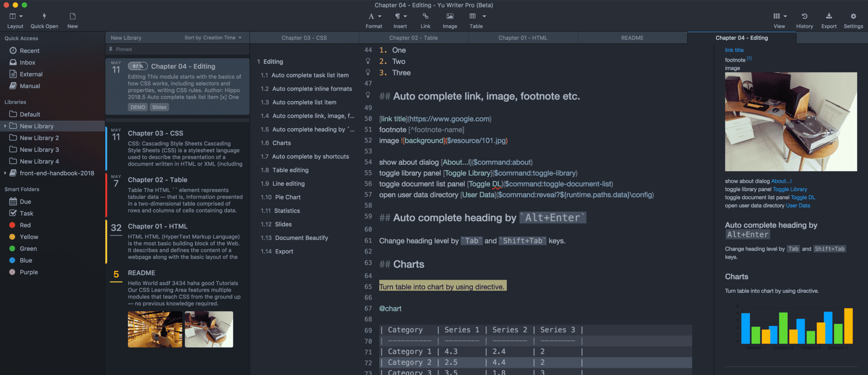This screenshot has height=375, width=868.
Task: Select the Chapter 04 - Editing tab
Action: coord(742,38)
